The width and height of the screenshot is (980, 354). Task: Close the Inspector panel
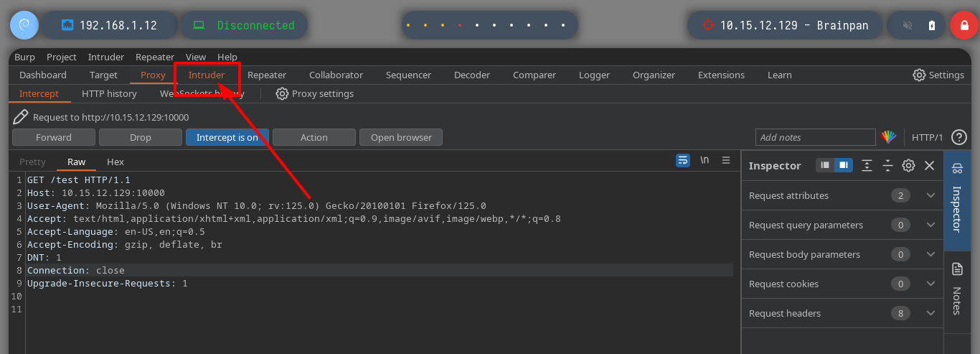(x=929, y=165)
